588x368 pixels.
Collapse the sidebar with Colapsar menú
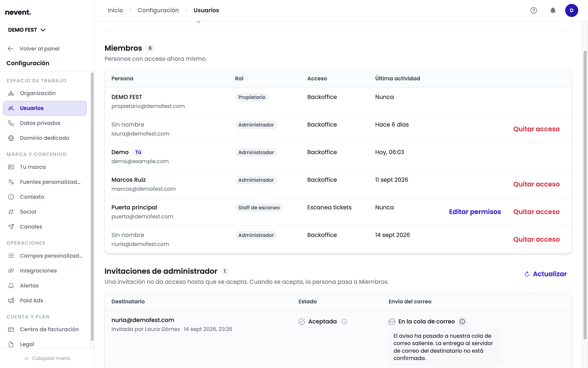(x=47, y=358)
